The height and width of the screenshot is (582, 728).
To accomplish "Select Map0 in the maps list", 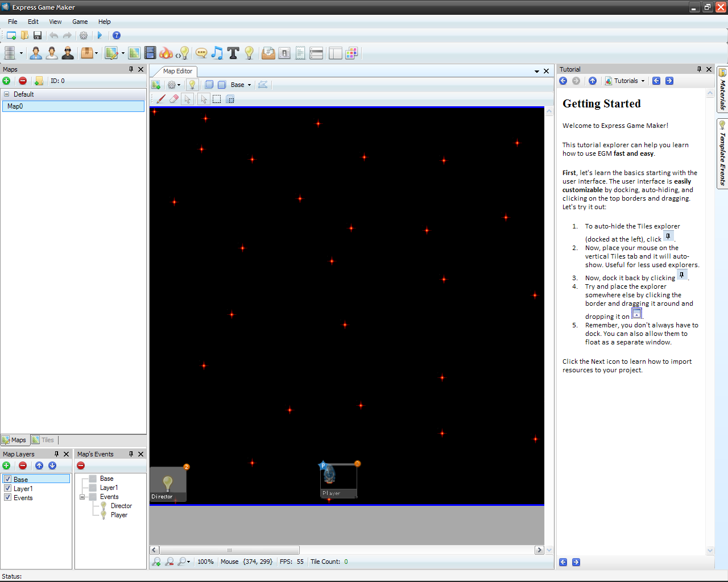I will [73, 106].
